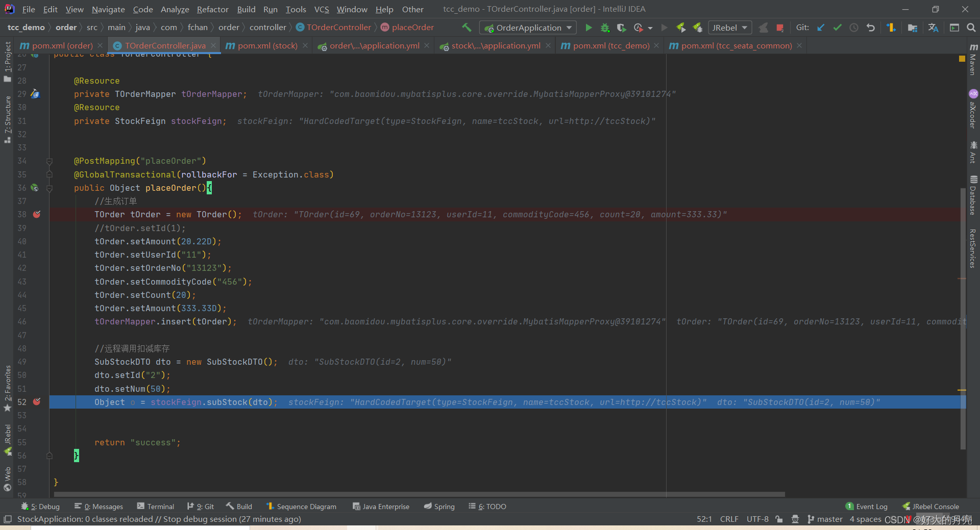Close the pom.xml (stock) tab
The image size is (980, 530).
(x=305, y=45)
